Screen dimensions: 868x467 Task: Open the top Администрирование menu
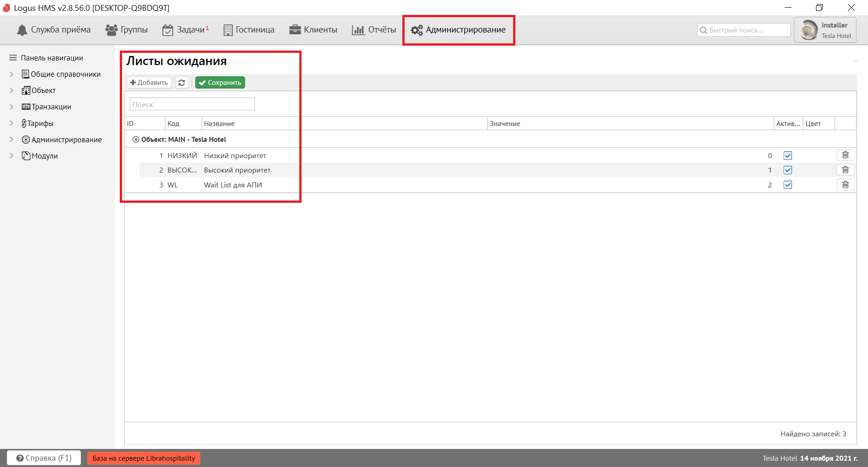[x=458, y=30]
